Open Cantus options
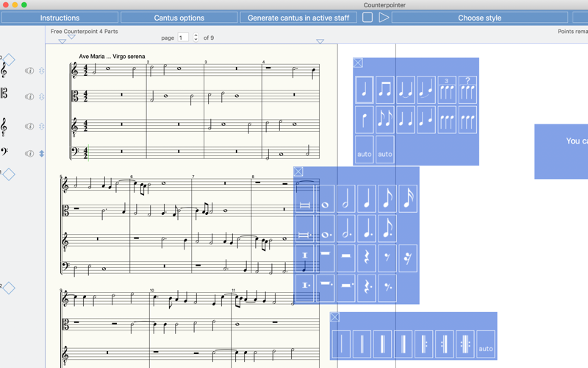 click(179, 18)
